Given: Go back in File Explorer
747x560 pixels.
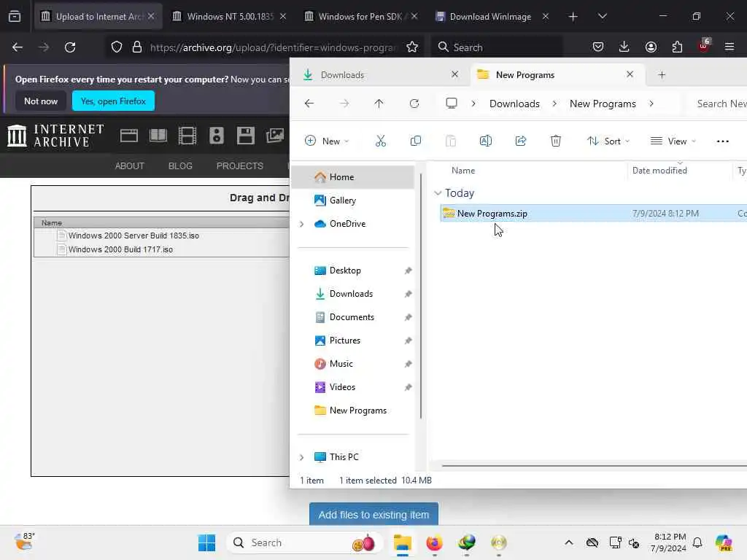Looking at the screenshot, I should pyautogui.click(x=309, y=104).
